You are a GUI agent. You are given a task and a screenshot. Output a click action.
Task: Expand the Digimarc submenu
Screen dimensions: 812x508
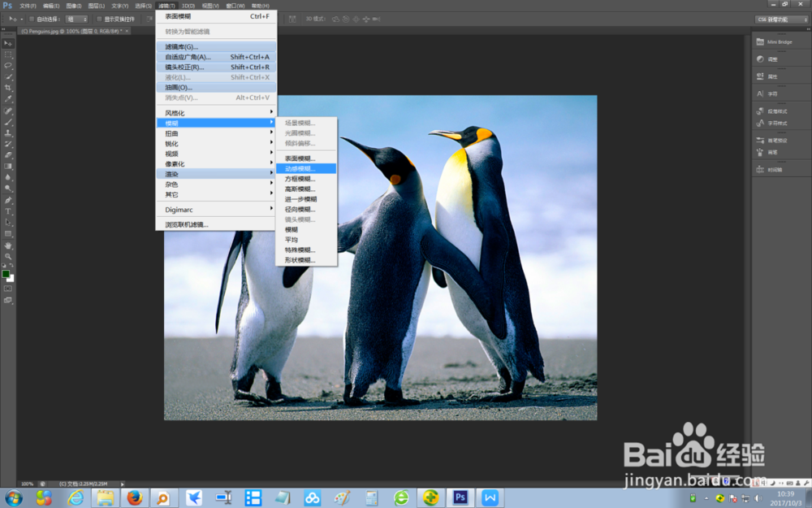(x=216, y=210)
